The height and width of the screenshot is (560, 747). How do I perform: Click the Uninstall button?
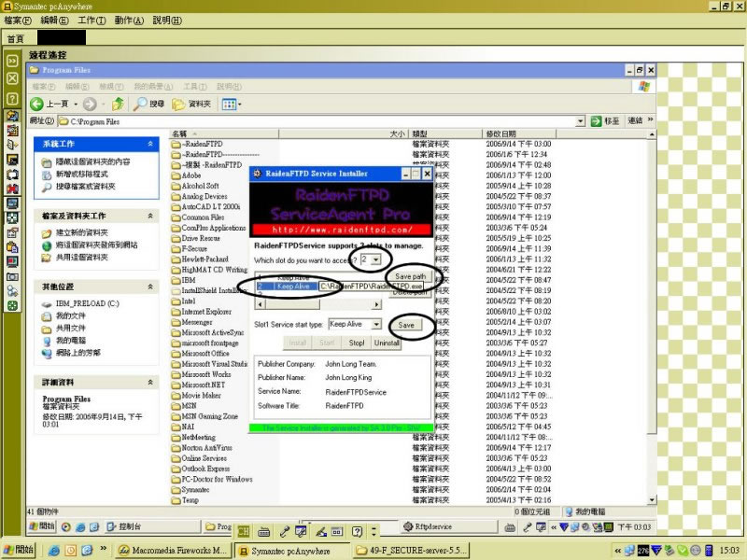tap(387, 343)
